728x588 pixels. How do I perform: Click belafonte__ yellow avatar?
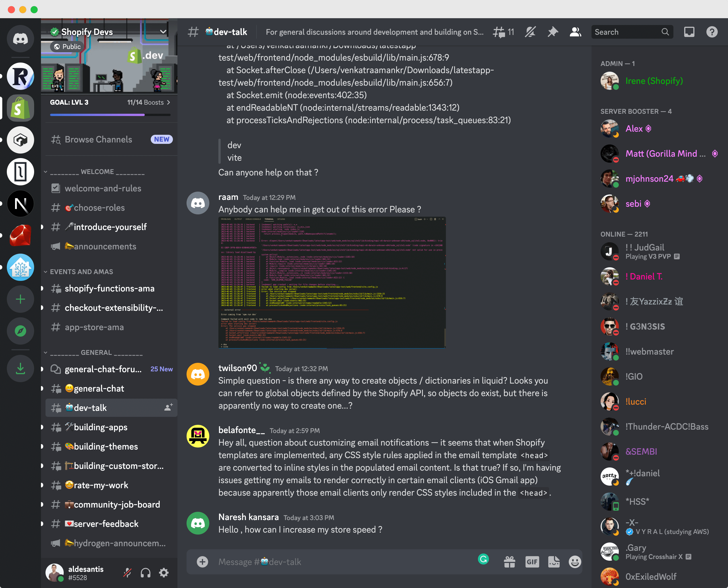click(x=198, y=436)
